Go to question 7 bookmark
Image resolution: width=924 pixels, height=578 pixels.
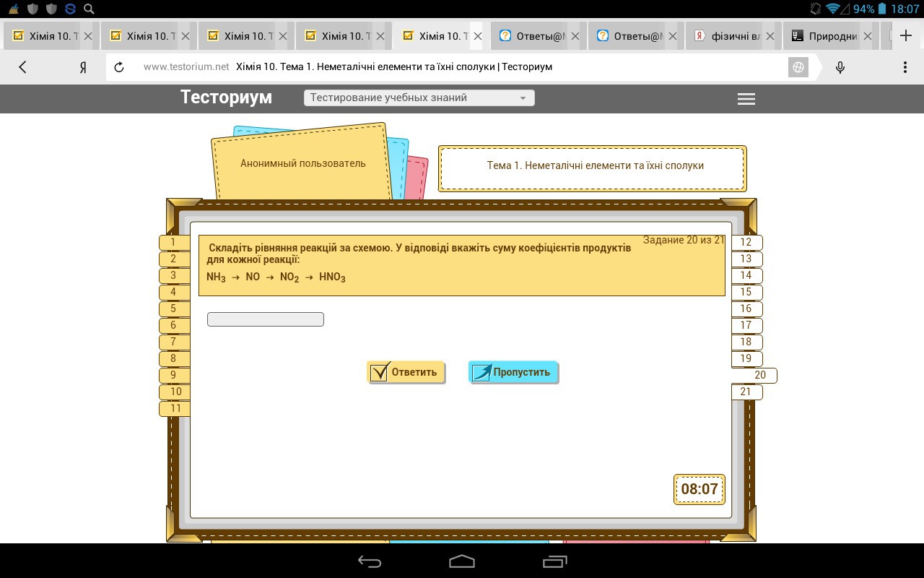[173, 342]
